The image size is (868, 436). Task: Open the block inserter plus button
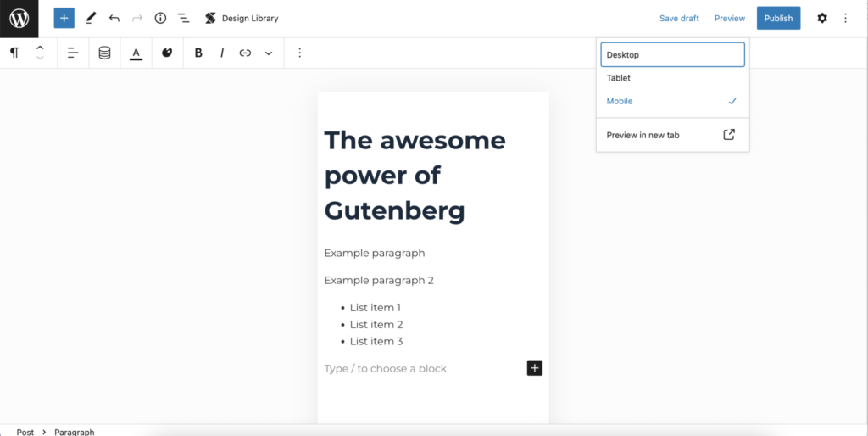pyautogui.click(x=64, y=18)
